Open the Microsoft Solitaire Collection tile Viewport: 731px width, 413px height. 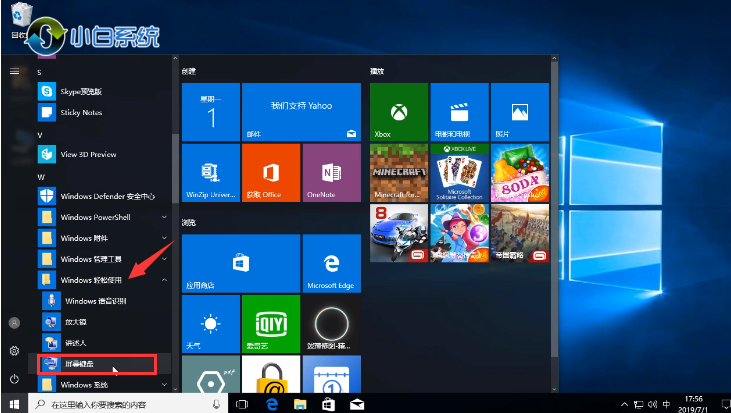point(459,172)
